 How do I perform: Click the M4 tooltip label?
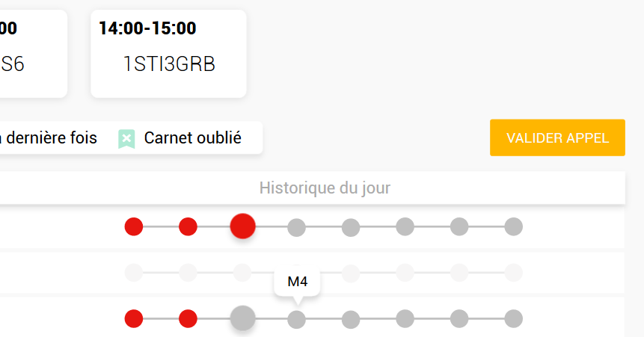tap(298, 283)
